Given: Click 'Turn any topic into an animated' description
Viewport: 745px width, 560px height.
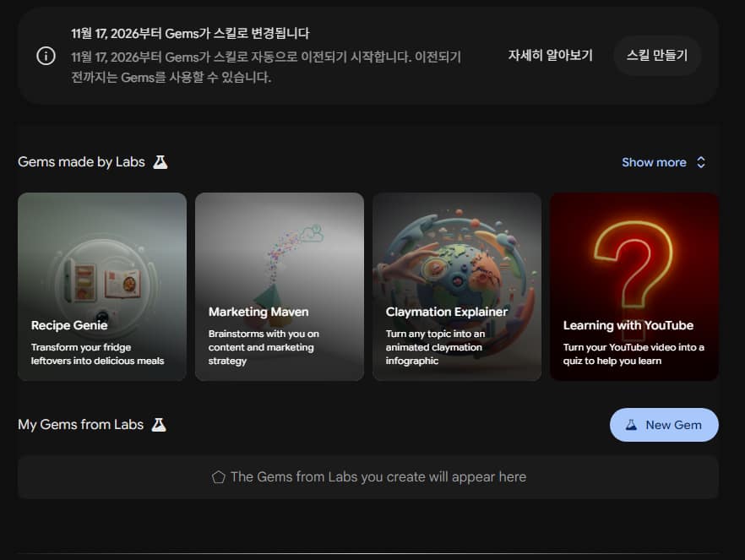Looking at the screenshot, I should point(435,347).
